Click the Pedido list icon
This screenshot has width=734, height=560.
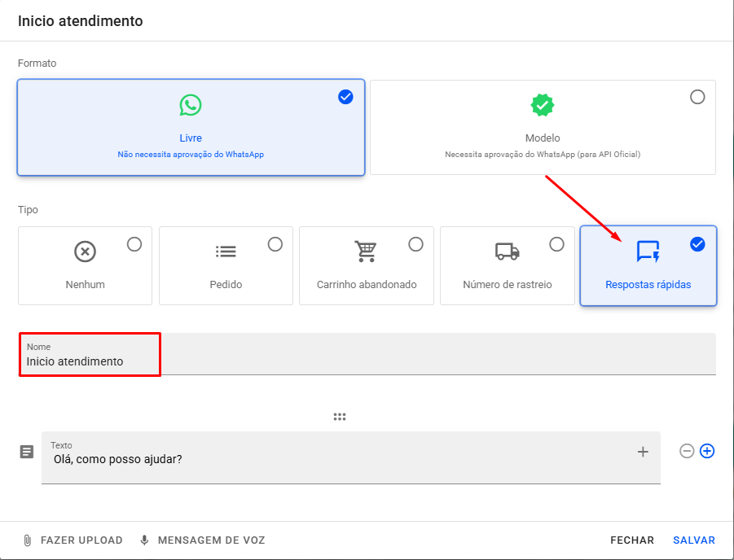(x=226, y=252)
